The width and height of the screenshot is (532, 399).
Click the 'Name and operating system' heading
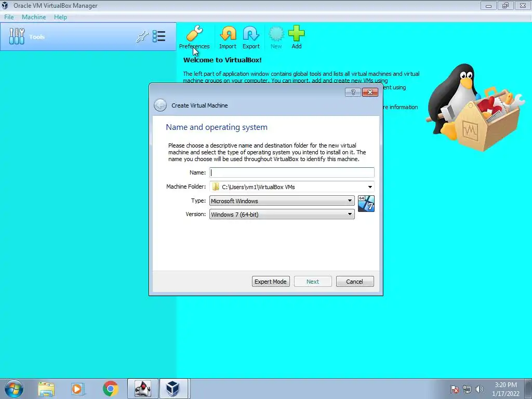217,127
